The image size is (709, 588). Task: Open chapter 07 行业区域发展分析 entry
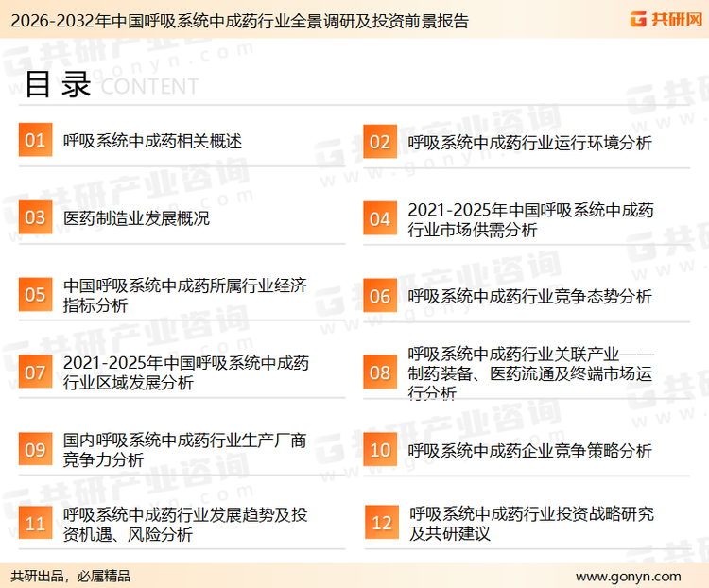click(x=184, y=372)
